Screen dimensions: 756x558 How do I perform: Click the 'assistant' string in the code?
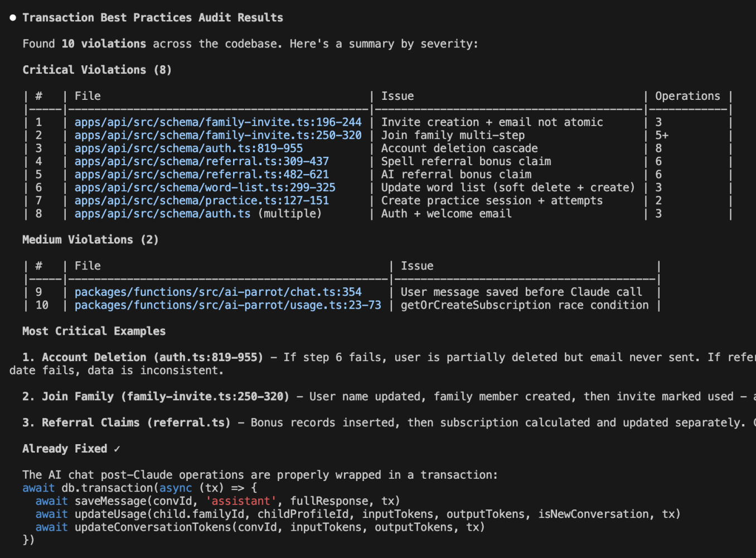tap(241, 501)
